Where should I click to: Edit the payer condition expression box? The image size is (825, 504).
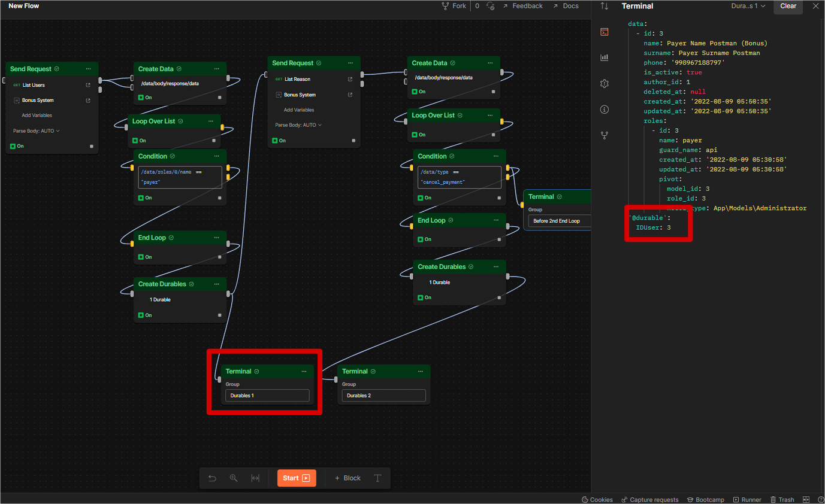(x=180, y=177)
